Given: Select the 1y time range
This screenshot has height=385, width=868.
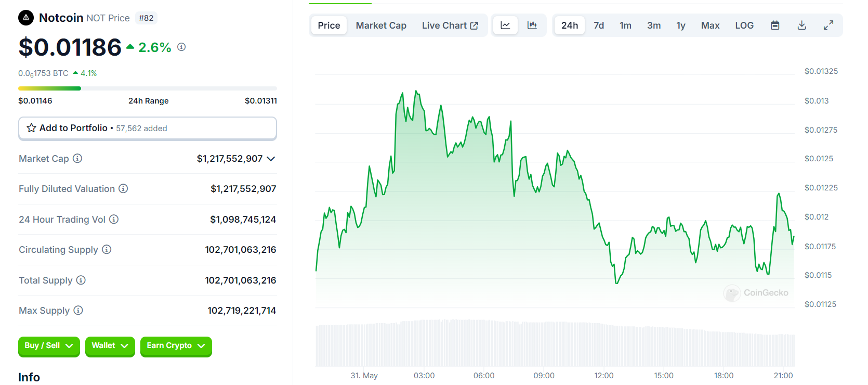Looking at the screenshot, I should [x=680, y=25].
